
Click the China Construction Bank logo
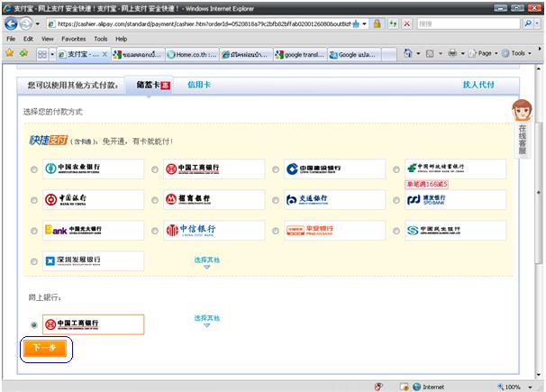(334, 169)
